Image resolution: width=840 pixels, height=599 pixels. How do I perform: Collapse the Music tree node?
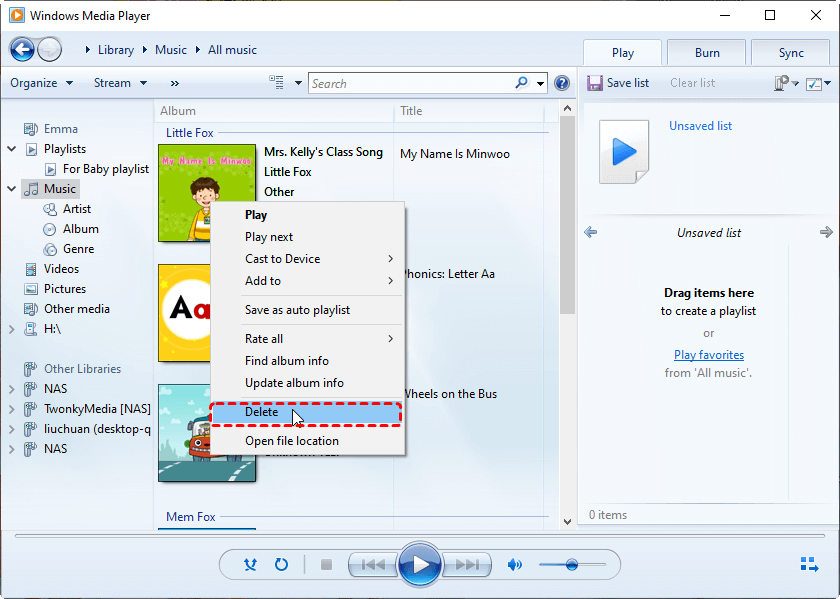(11, 189)
